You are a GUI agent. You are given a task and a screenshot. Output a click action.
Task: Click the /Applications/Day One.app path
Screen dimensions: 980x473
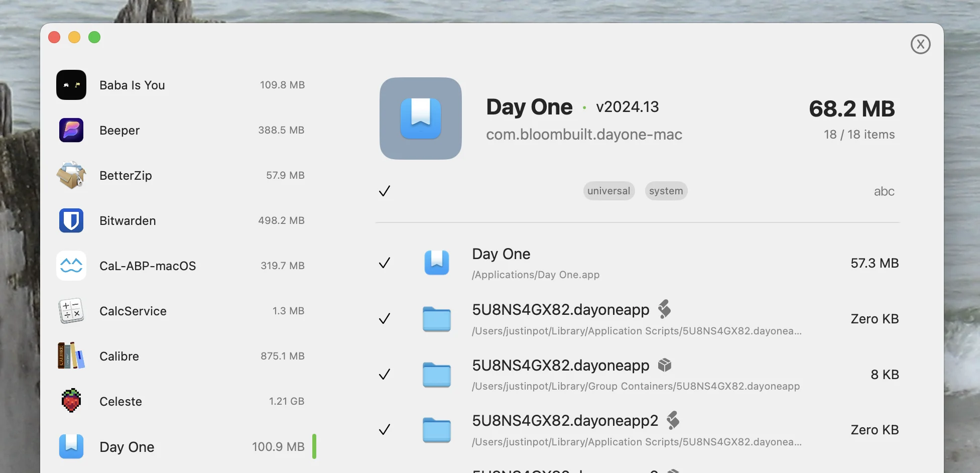pos(536,275)
